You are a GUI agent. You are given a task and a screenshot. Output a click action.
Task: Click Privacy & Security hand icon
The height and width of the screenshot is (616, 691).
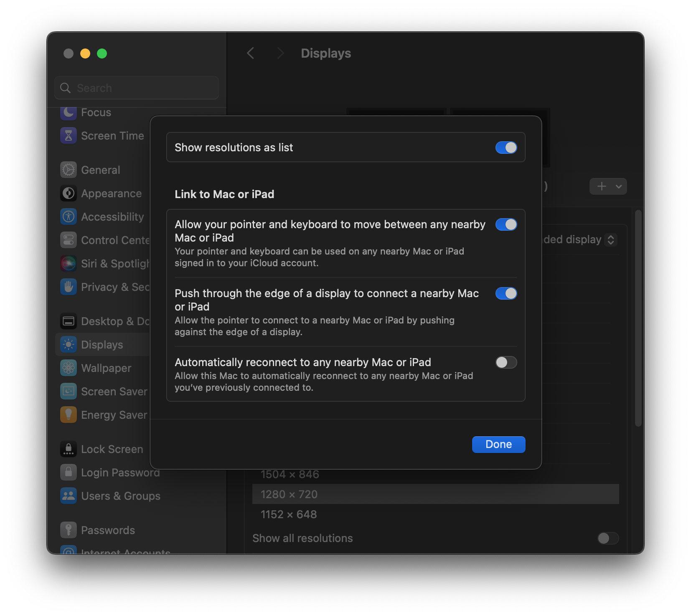click(x=69, y=287)
